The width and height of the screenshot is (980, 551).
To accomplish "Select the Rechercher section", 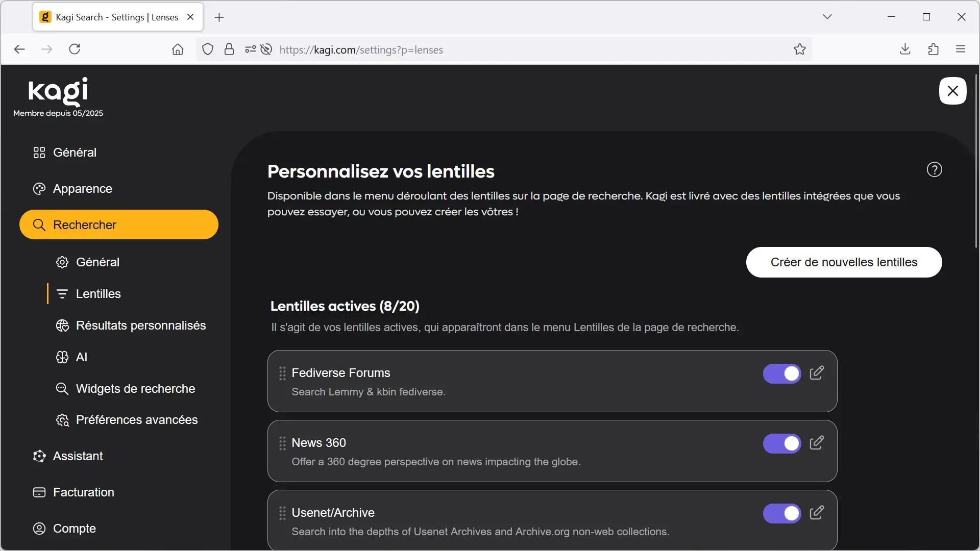I will coord(119,224).
